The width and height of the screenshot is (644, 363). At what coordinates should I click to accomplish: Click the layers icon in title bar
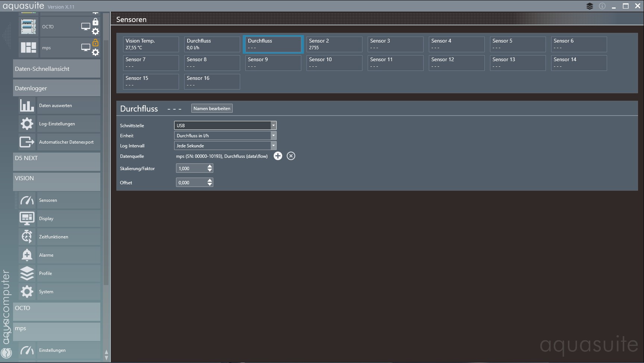tap(590, 6)
